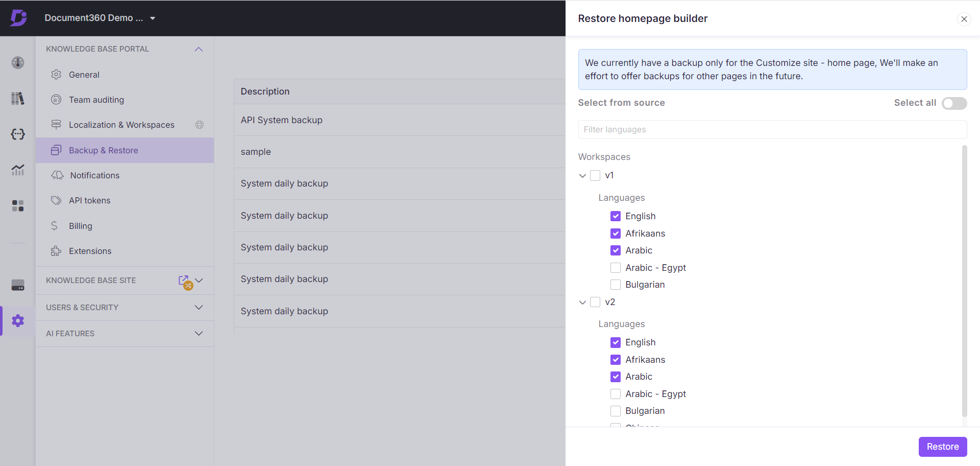
Task: Open the API documentation braces icon
Action: (x=18, y=134)
